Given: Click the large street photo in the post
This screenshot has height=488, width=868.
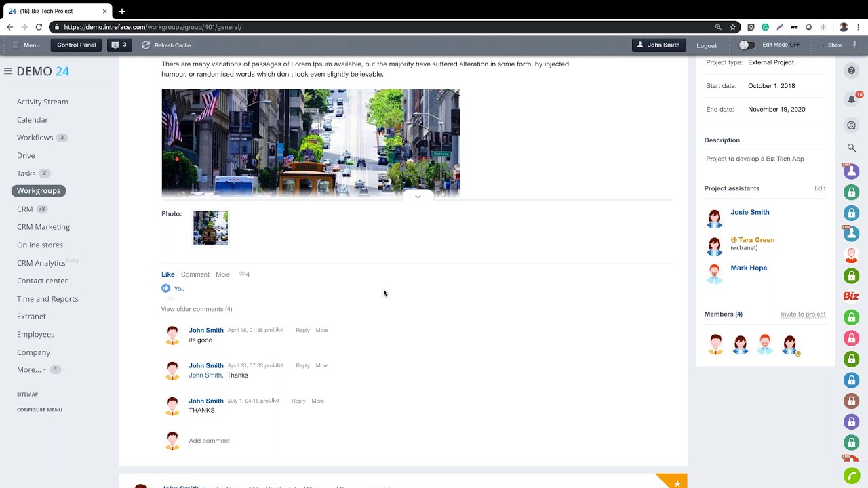Looking at the screenshot, I should tap(311, 143).
